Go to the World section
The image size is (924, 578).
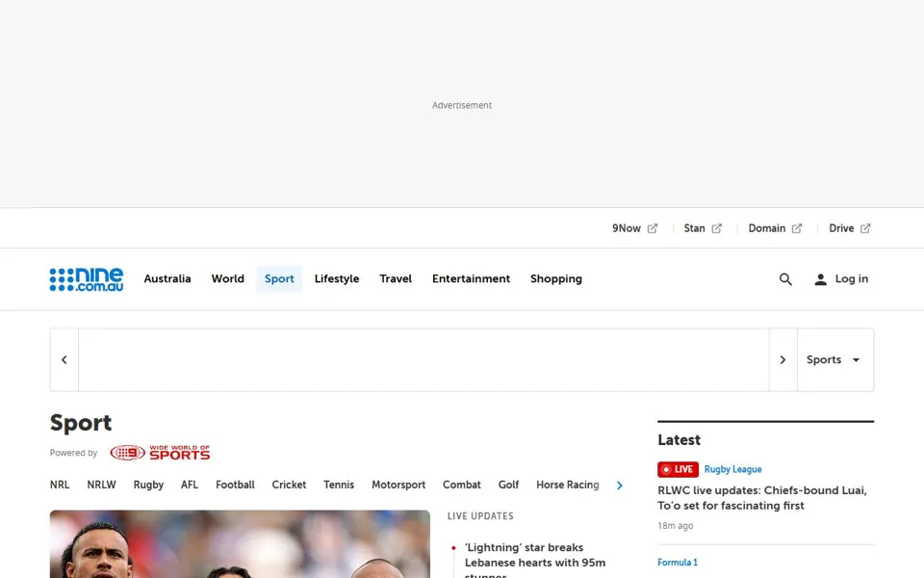click(227, 279)
